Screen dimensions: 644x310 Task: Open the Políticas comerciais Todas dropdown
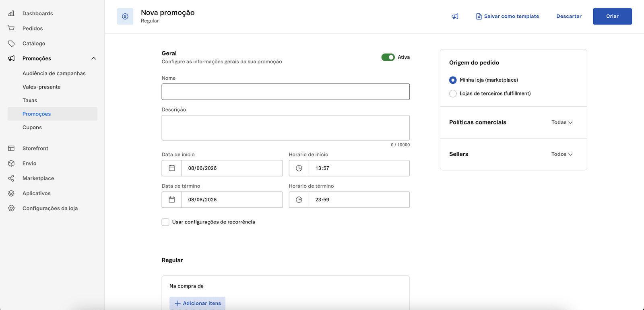(562, 122)
